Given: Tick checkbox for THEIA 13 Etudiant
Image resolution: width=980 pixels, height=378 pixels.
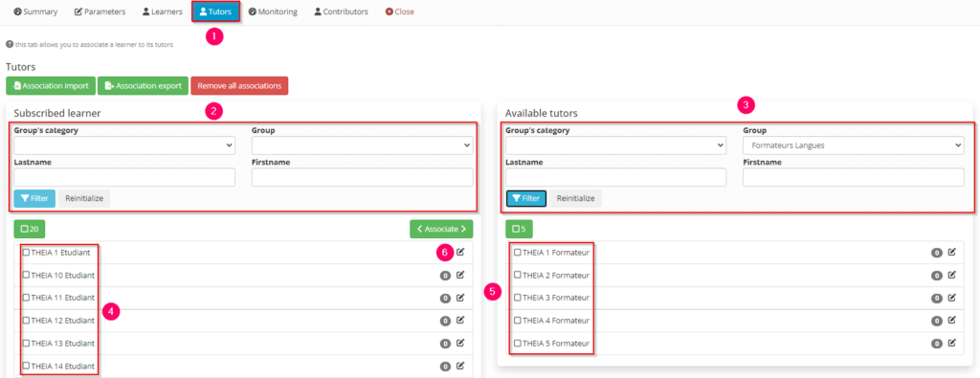Looking at the screenshot, I should coord(26,343).
